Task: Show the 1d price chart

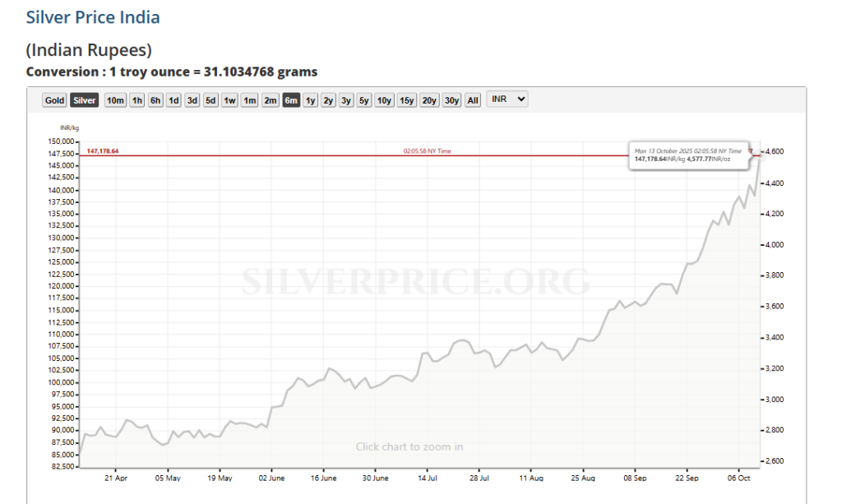Action: tap(173, 100)
